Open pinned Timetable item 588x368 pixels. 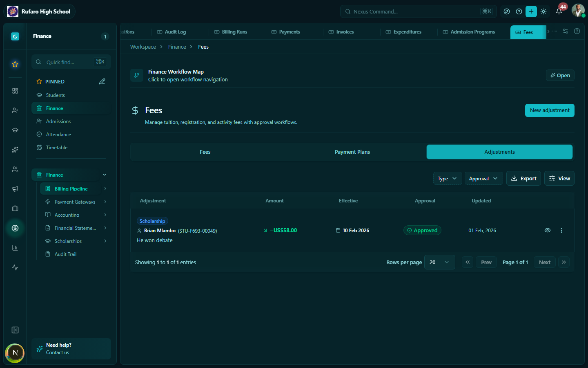(x=71, y=148)
